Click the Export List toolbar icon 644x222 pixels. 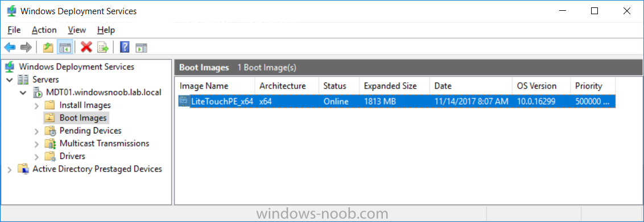pyautogui.click(x=102, y=48)
